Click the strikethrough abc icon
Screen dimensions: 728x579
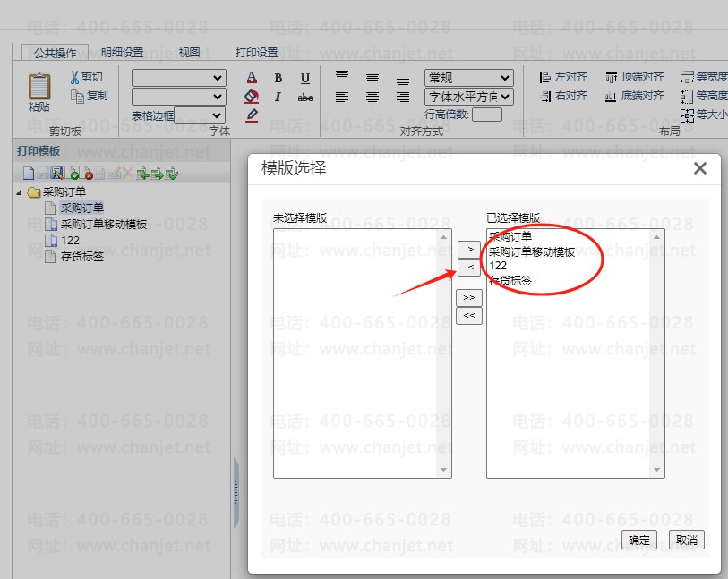305,97
